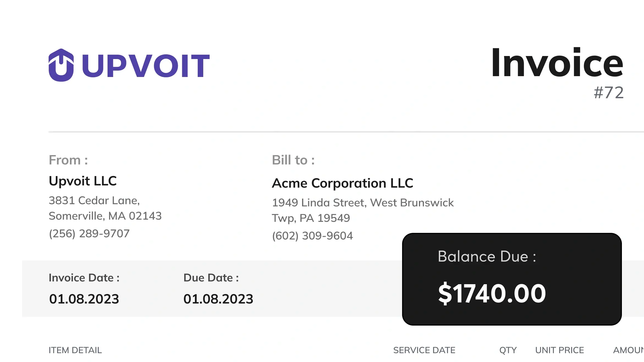Select the Acme Corporation LLC name
The width and height of the screenshot is (644, 362).
(x=342, y=183)
